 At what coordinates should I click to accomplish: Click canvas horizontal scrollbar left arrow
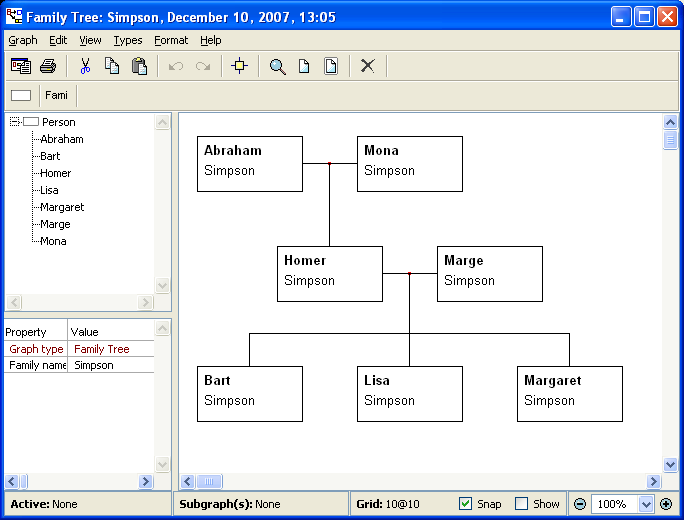tap(188, 482)
